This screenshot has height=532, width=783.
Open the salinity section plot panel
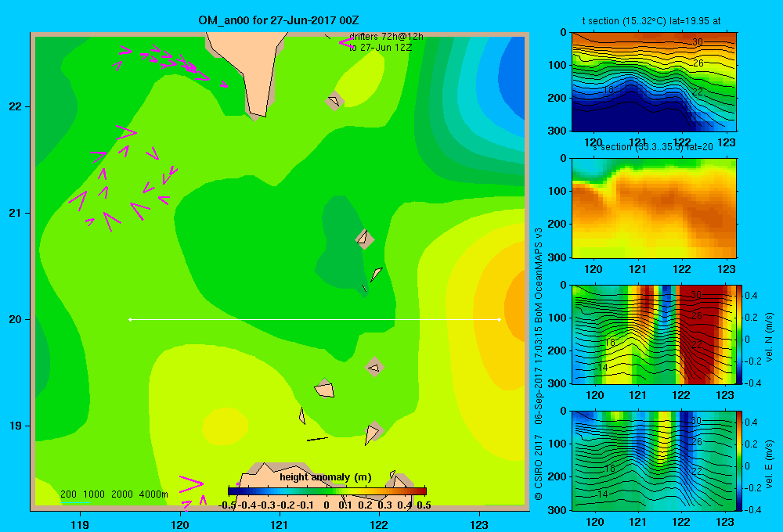654,208
